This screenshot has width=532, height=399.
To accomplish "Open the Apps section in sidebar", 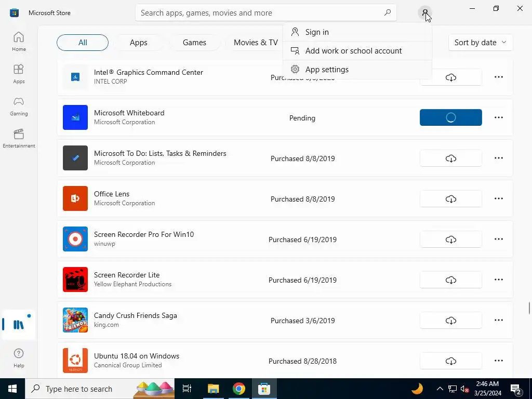I will (19, 74).
